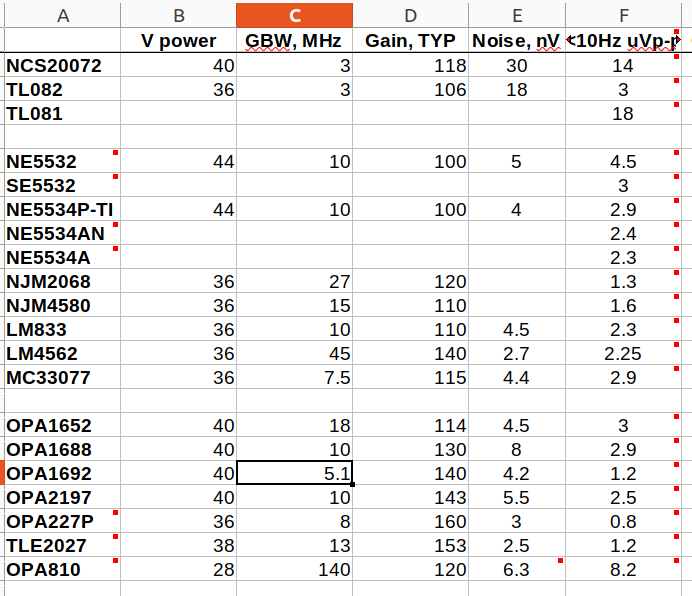692x596 pixels.
Task: Select the NJM4580 cell
Action: click(x=63, y=305)
